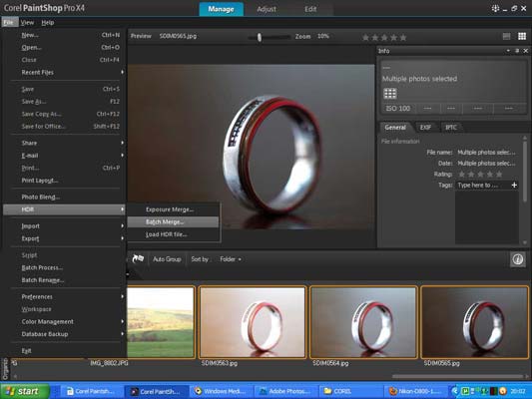
Task: Select the General tab in Info panel
Action: point(395,128)
